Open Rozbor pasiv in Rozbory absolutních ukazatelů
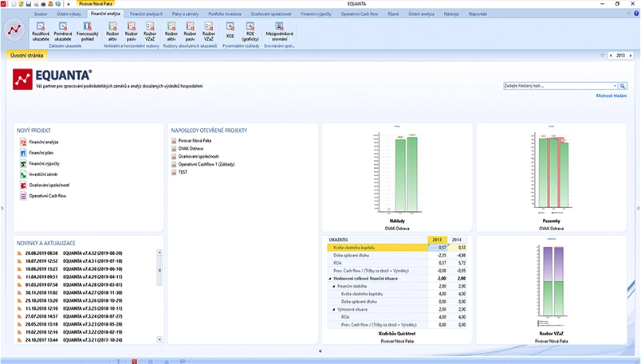Viewport: 641px width, 364px height. [190, 32]
